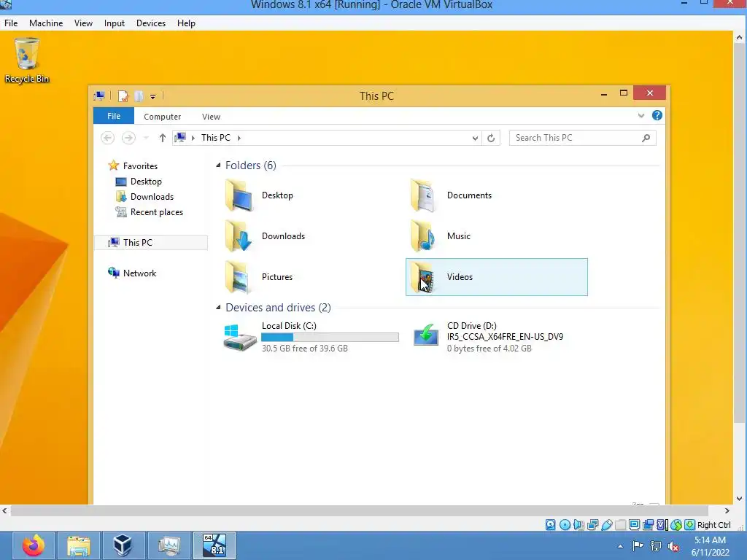Open the VirtualBox View menu
The width and height of the screenshot is (747, 560).
click(x=83, y=23)
